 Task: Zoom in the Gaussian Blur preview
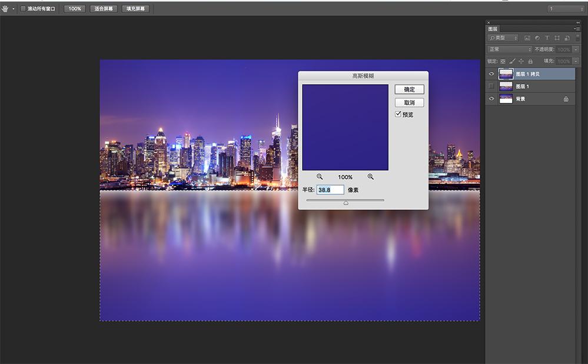coord(370,177)
